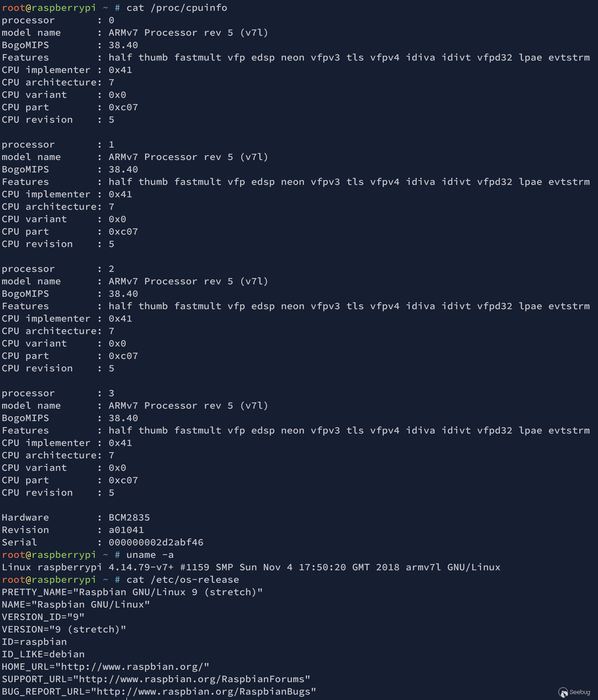Click model name line under processor 0
598x700 pixels.
(x=135, y=33)
